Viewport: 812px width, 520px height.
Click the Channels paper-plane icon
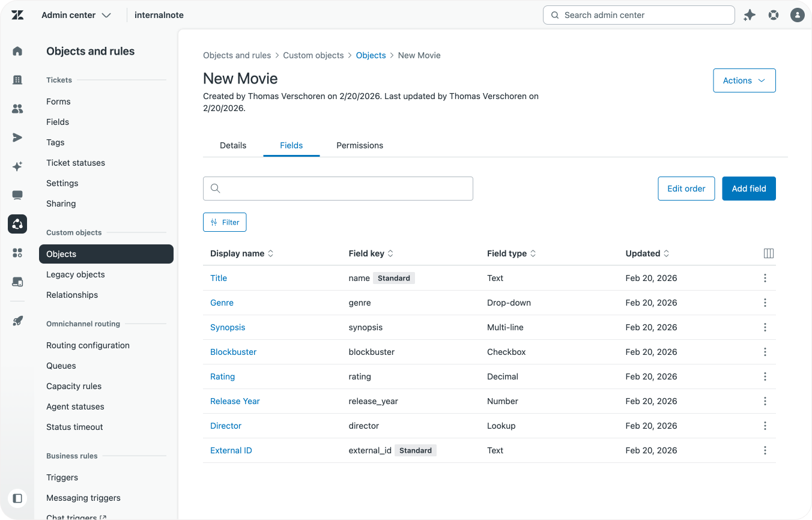click(x=17, y=138)
